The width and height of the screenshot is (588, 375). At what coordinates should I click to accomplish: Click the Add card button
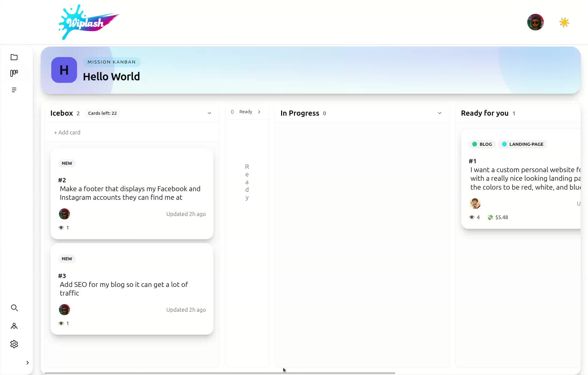click(x=67, y=132)
